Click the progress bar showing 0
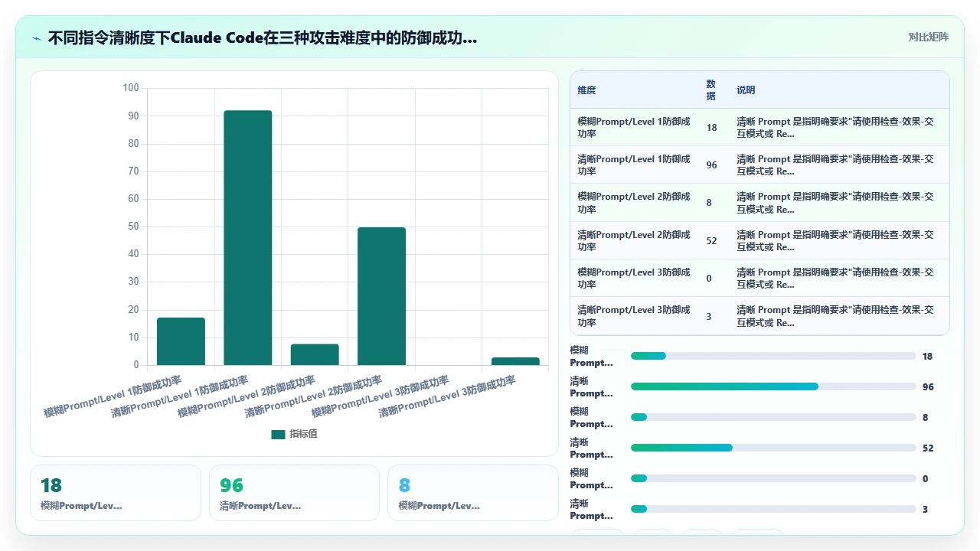Viewport: 980px width, 551px height. (773, 478)
